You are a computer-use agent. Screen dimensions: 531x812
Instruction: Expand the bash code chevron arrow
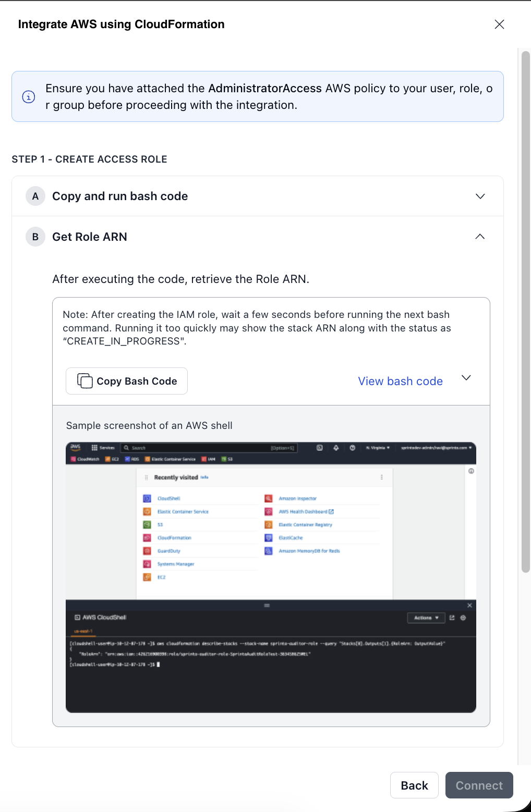466,378
